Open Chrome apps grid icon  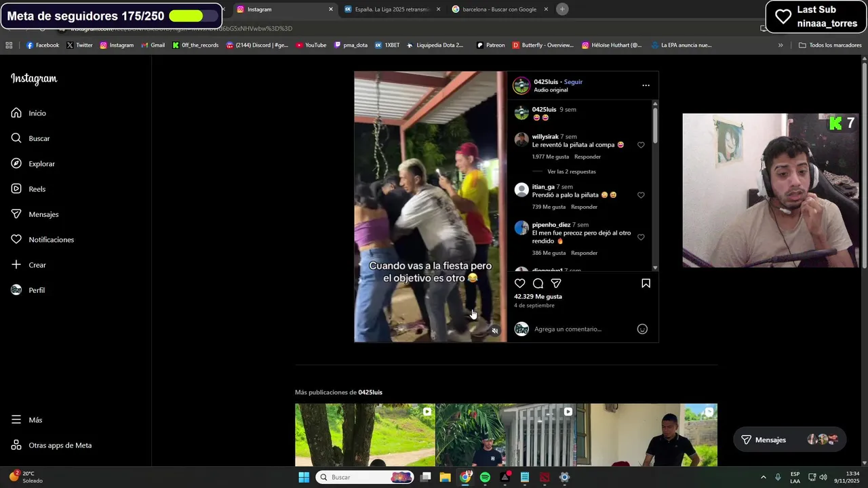click(x=9, y=45)
